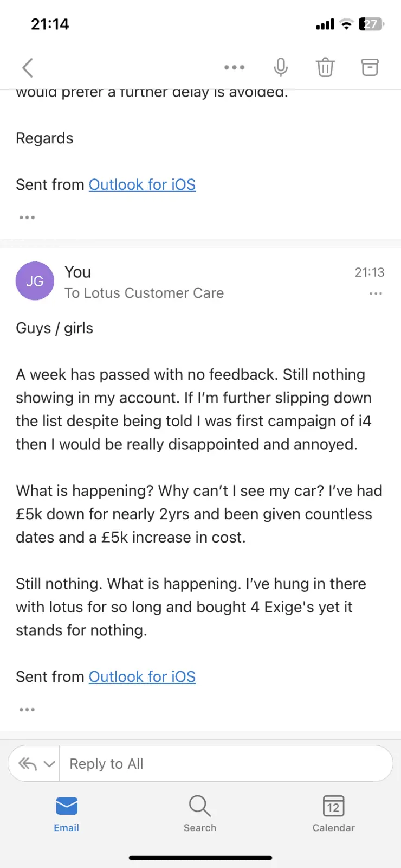Delete the email with the trash icon

pyautogui.click(x=325, y=67)
